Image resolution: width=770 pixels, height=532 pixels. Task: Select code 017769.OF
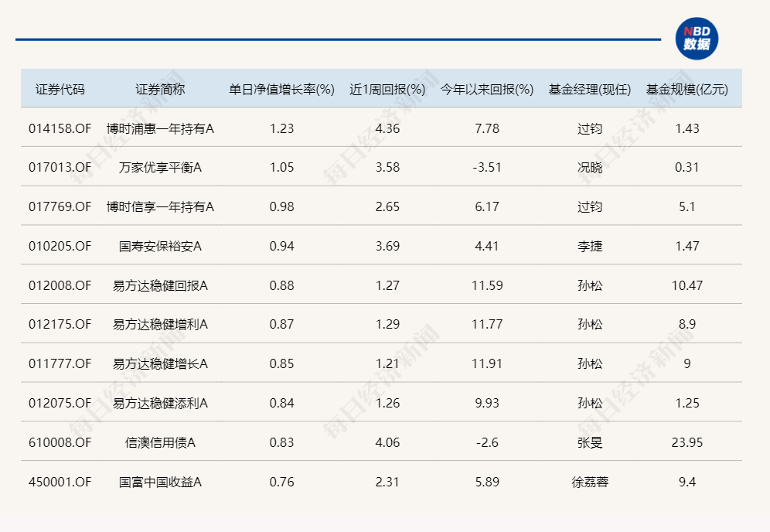[60, 206]
